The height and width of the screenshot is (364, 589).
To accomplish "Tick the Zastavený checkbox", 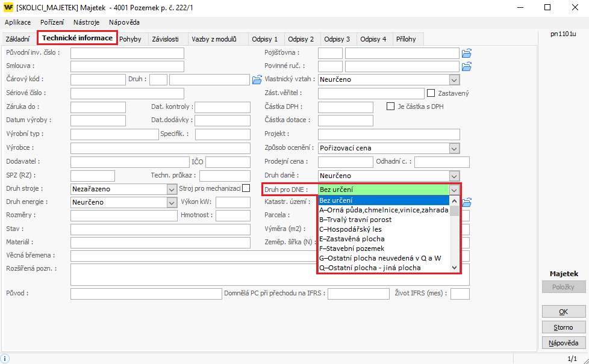I will 431,93.
